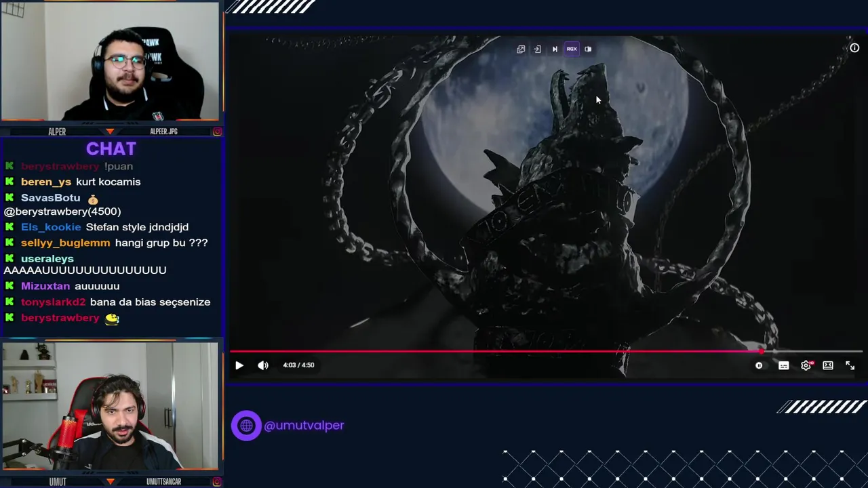Click message 'kurt kocamis'

[x=108, y=182]
